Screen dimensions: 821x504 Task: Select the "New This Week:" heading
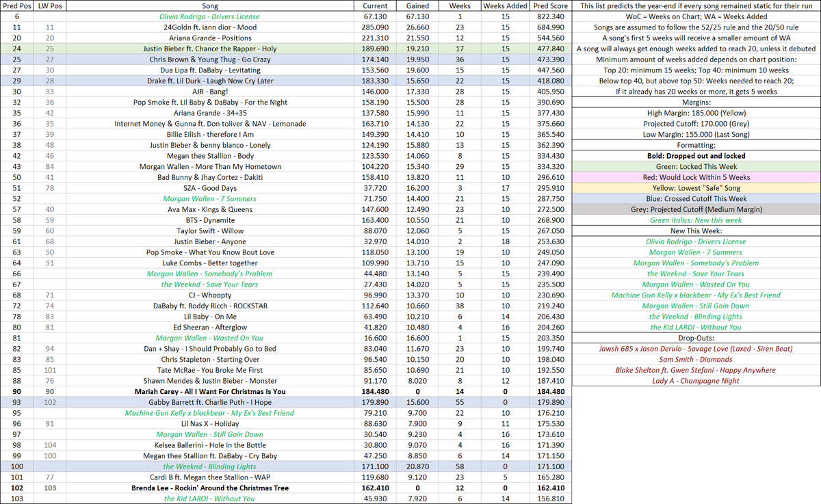pos(696,230)
